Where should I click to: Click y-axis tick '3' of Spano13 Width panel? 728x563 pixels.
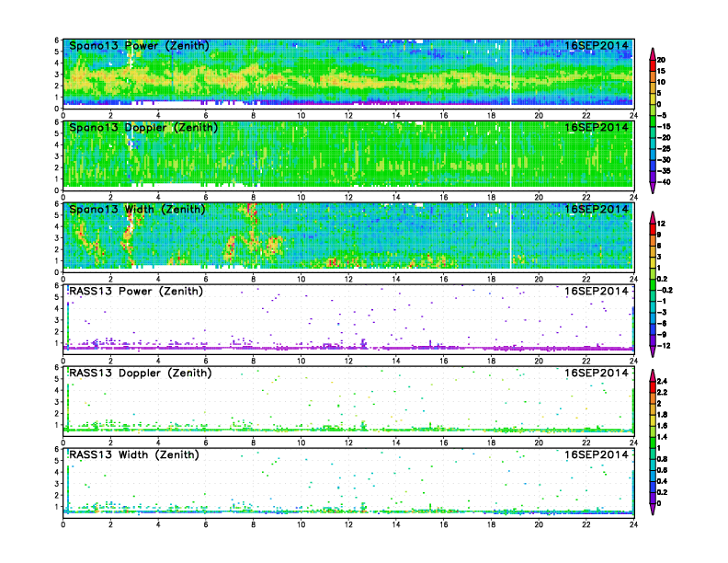pos(57,238)
